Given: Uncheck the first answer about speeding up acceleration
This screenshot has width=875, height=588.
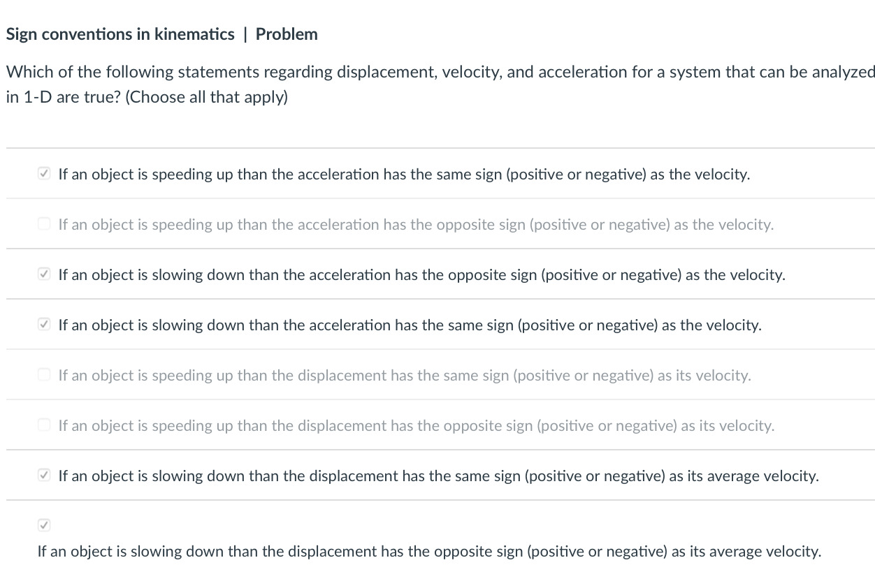Looking at the screenshot, I should 43,173.
